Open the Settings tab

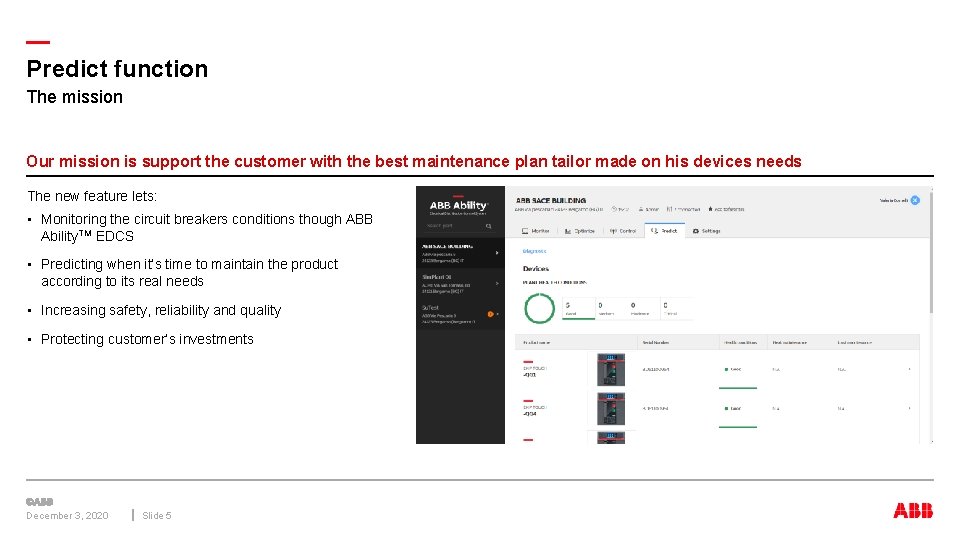(707, 231)
